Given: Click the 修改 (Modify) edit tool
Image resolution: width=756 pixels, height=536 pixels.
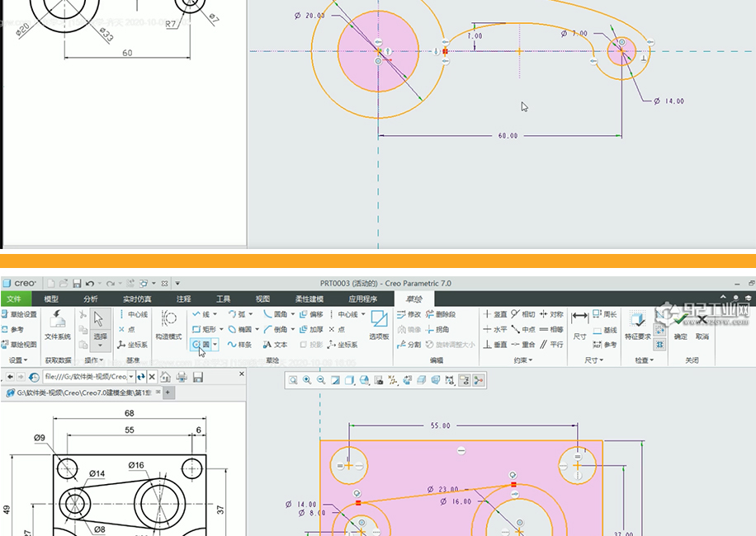Looking at the screenshot, I should pyautogui.click(x=409, y=314).
